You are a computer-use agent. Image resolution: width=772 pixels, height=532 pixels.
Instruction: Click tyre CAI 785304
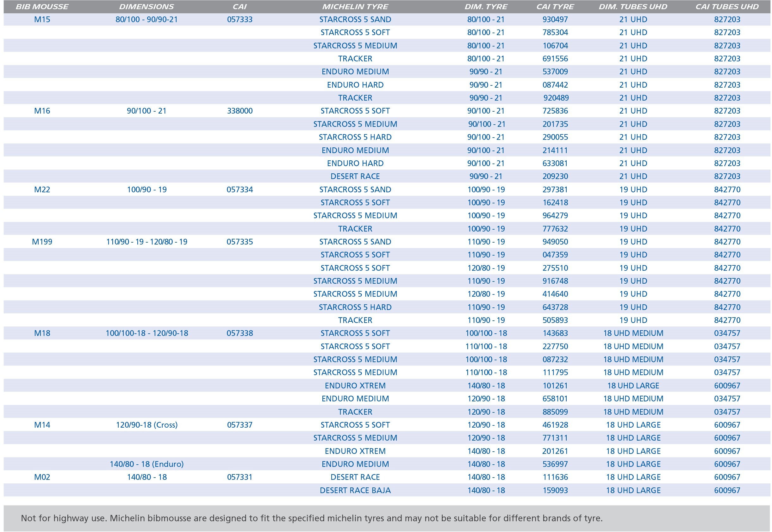pyautogui.click(x=555, y=32)
